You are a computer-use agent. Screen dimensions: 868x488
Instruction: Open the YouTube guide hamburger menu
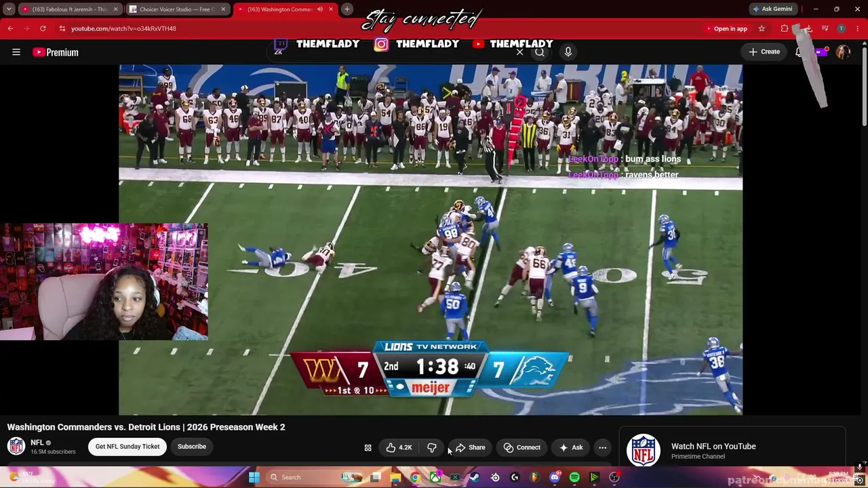pyautogui.click(x=16, y=52)
